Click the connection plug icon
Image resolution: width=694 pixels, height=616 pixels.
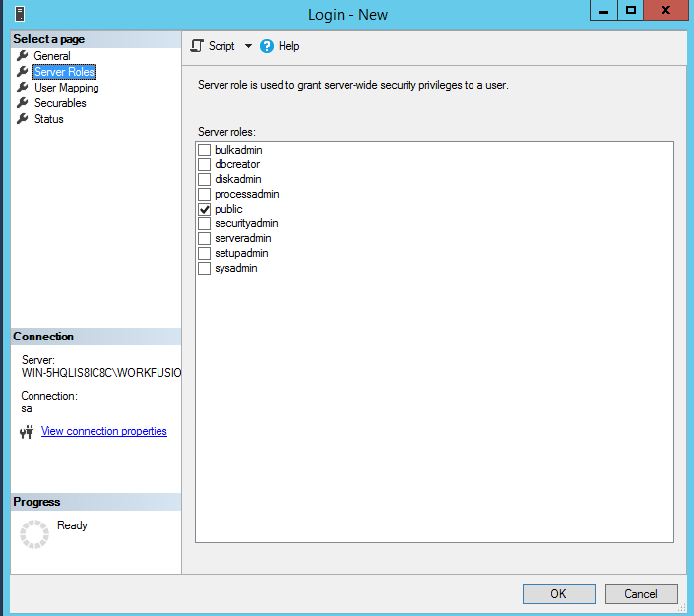point(27,432)
